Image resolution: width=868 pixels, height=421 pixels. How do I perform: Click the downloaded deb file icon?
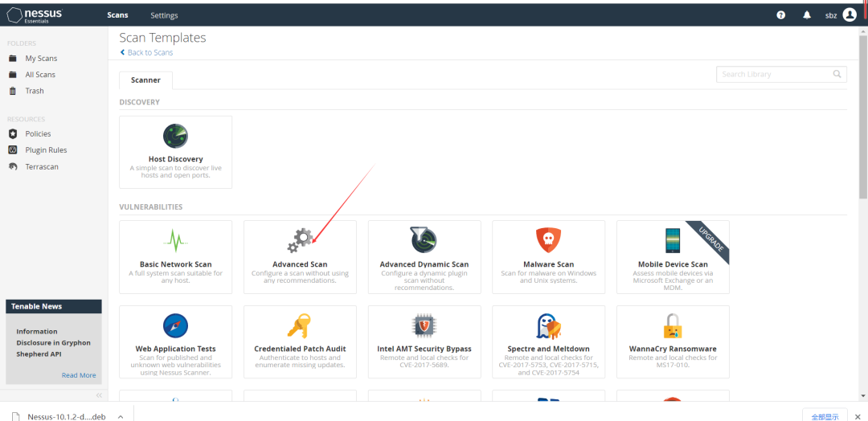click(x=16, y=416)
